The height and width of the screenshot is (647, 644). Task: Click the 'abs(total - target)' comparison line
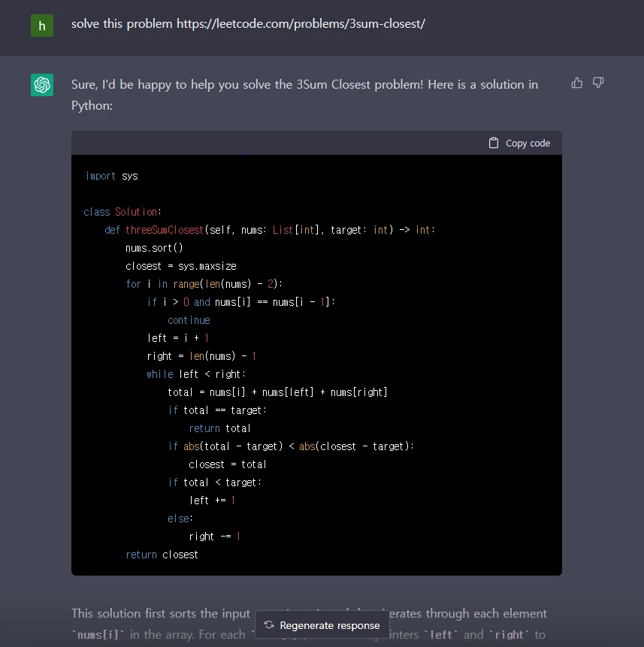[x=291, y=446]
